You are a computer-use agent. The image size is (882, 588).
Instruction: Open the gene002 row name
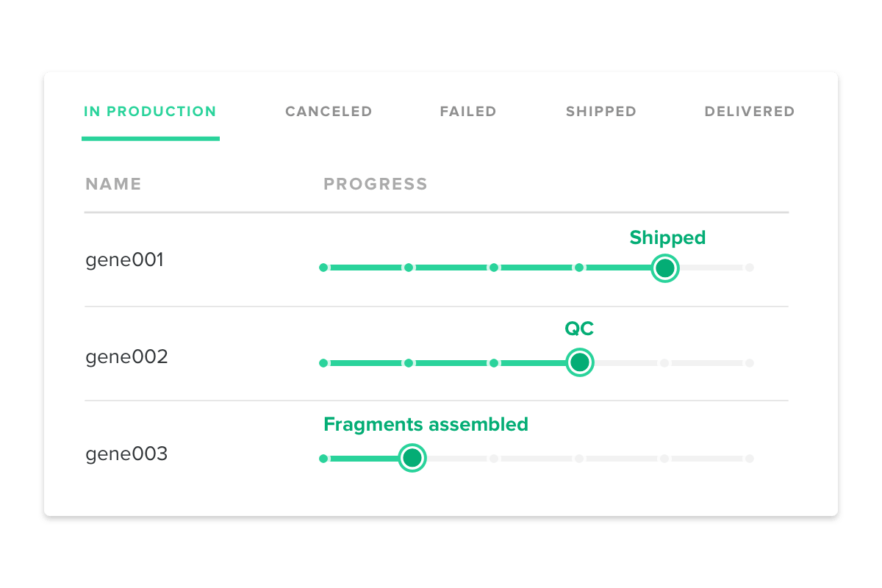tap(126, 357)
